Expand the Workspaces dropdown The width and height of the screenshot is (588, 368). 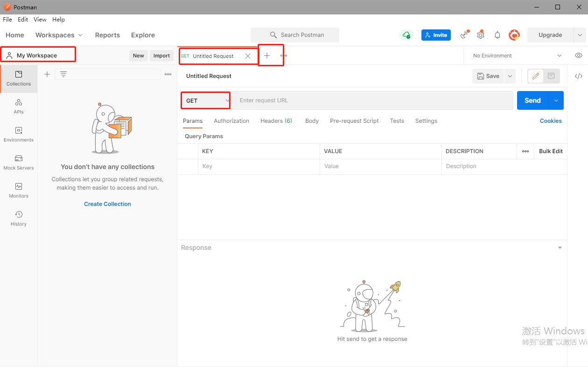pyautogui.click(x=59, y=35)
